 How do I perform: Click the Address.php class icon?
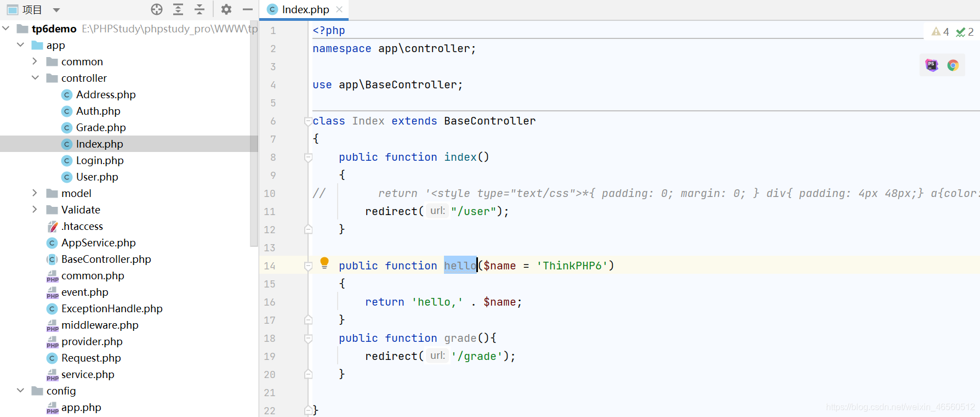(67, 94)
